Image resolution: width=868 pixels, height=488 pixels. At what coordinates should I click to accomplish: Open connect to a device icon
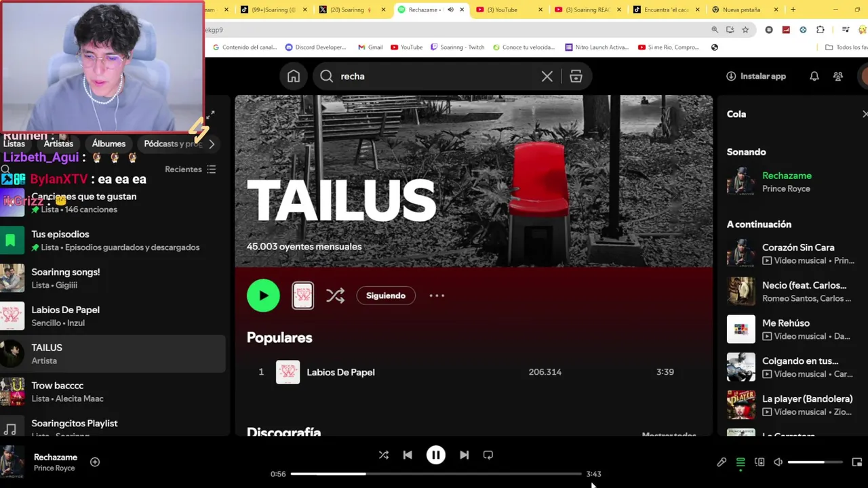click(x=759, y=462)
